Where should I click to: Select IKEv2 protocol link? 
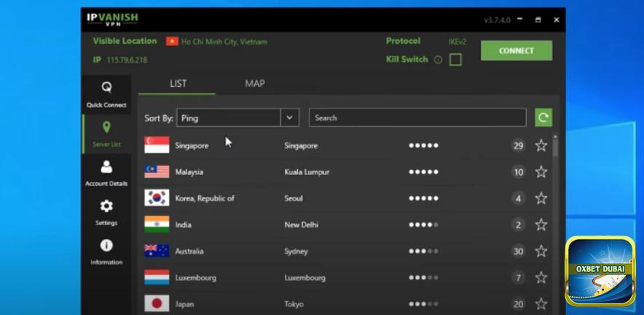(457, 42)
